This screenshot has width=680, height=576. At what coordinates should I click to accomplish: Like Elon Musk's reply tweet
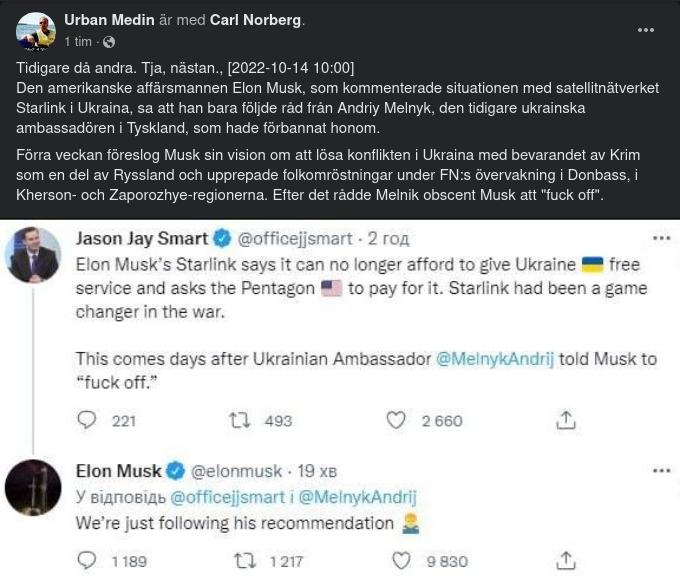click(x=401, y=561)
